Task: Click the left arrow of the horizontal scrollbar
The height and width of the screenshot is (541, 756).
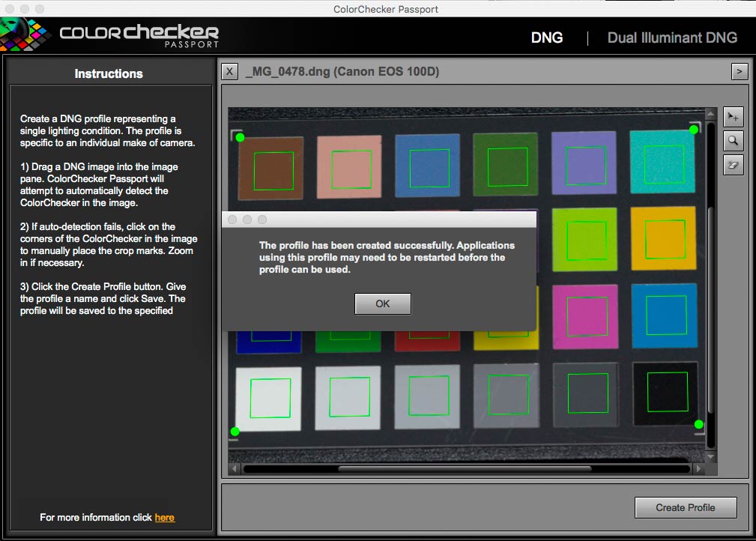Action: (235, 468)
